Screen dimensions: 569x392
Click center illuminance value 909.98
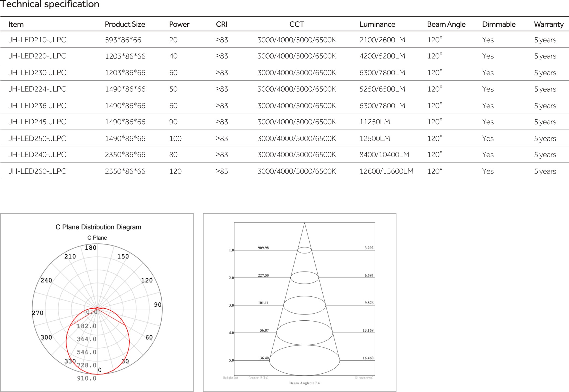[263, 248]
